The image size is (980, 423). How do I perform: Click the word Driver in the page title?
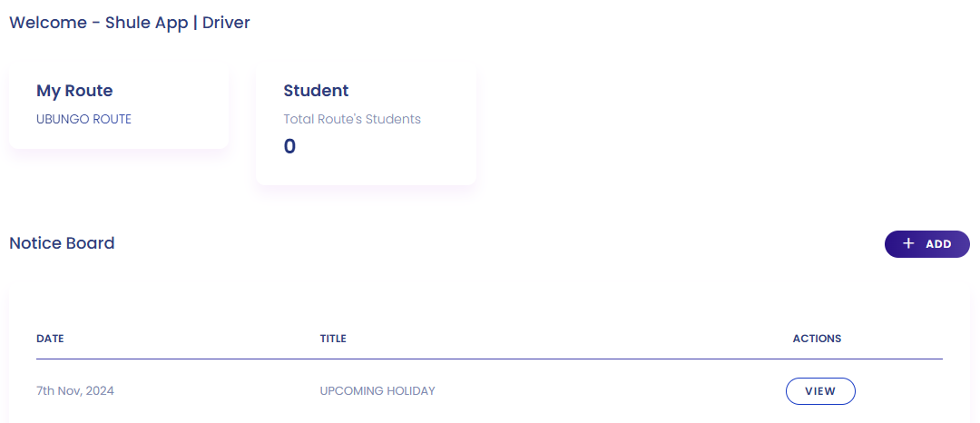[x=226, y=23]
